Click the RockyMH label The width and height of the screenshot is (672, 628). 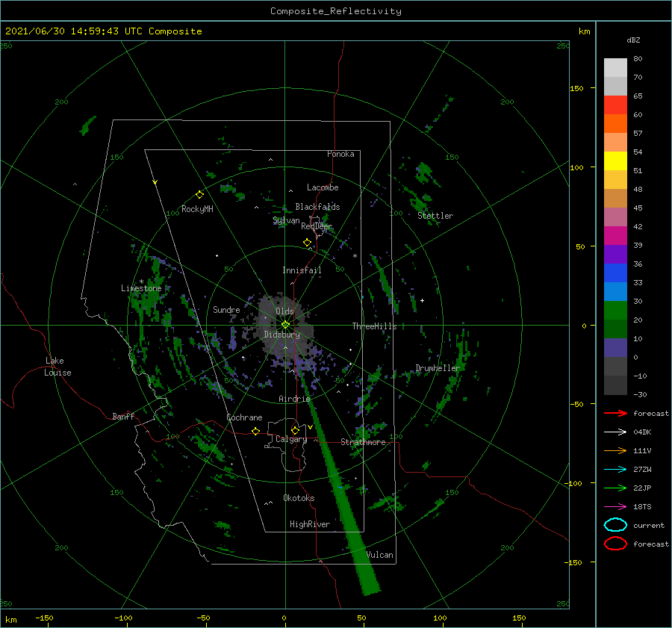[197, 209]
